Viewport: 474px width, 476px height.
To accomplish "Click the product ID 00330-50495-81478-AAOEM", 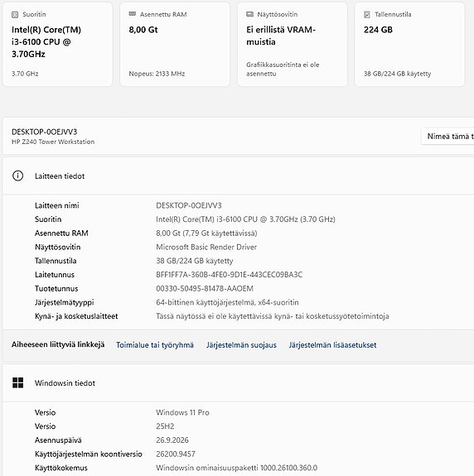I will coord(205,288).
